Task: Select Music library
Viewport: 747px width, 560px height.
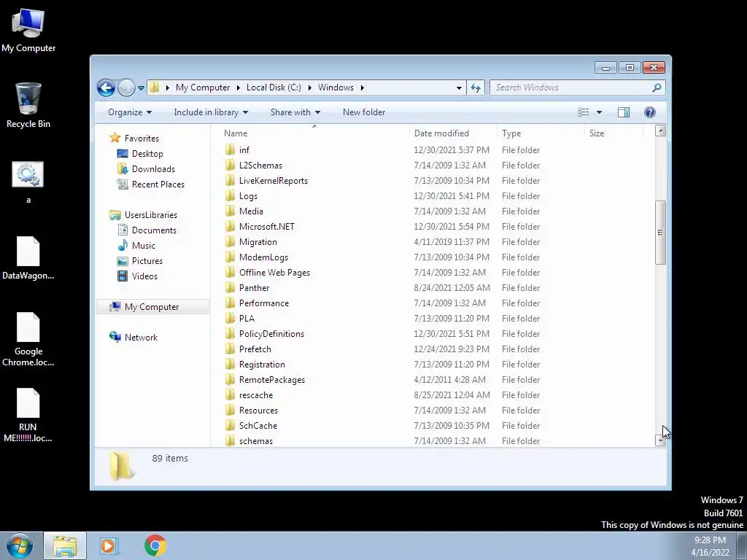Action: [144, 246]
